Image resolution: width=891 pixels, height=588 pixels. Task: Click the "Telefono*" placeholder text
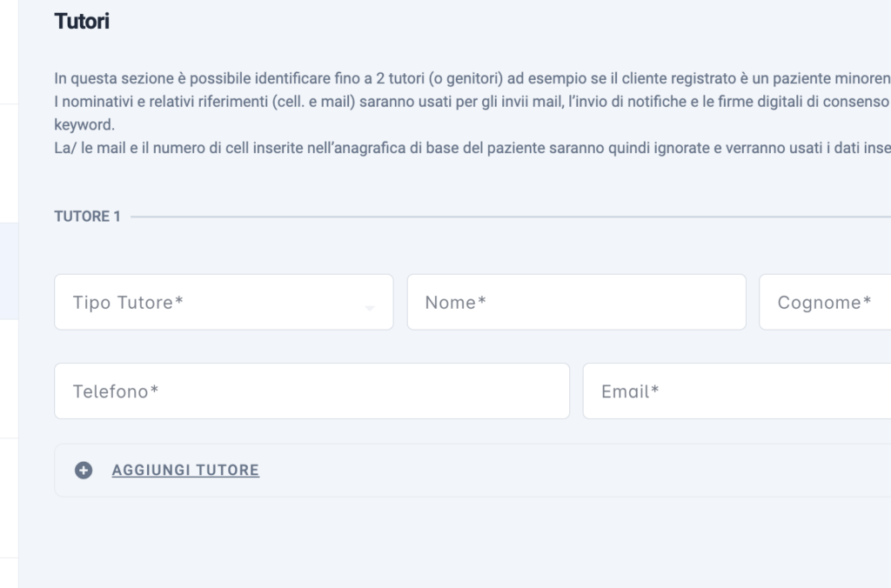coord(116,391)
